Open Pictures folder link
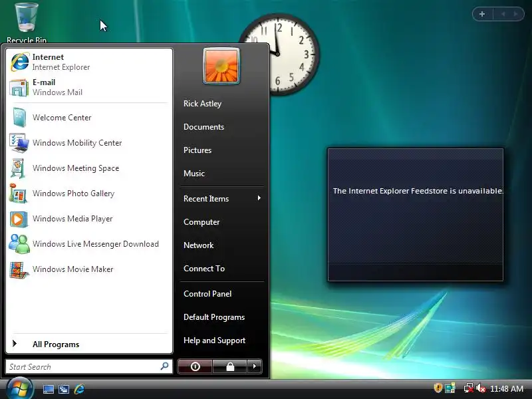Image resolution: width=532 pixels, height=399 pixels. (197, 150)
